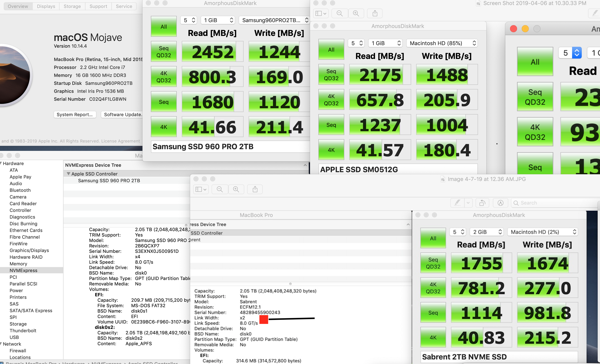Select Graphics/Displays in System Report sidebar
The image size is (600, 364).
click(x=29, y=250)
